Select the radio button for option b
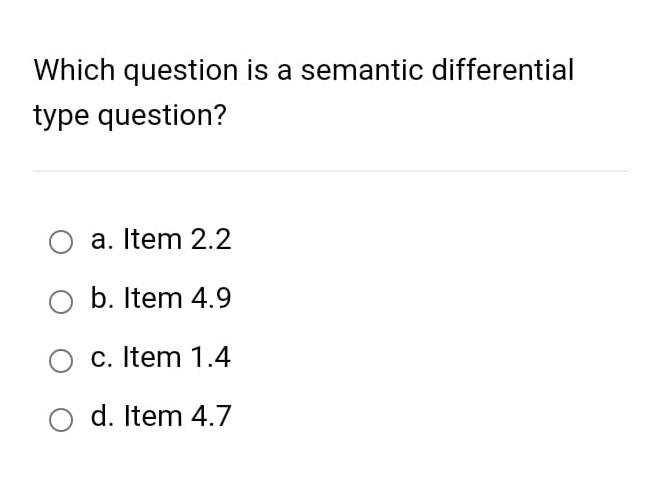This screenshot has height=501, width=666. coord(61,302)
